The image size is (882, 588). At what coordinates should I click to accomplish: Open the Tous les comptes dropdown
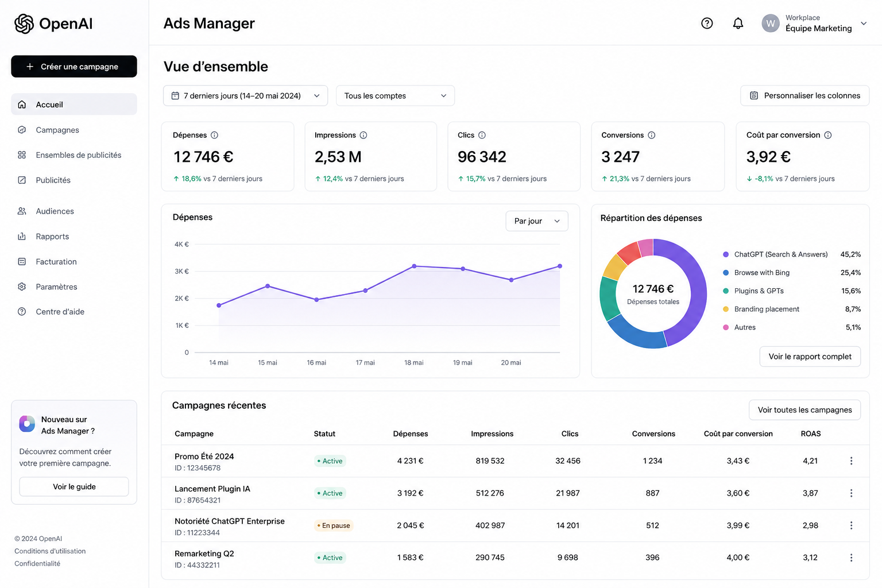[x=395, y=96]
